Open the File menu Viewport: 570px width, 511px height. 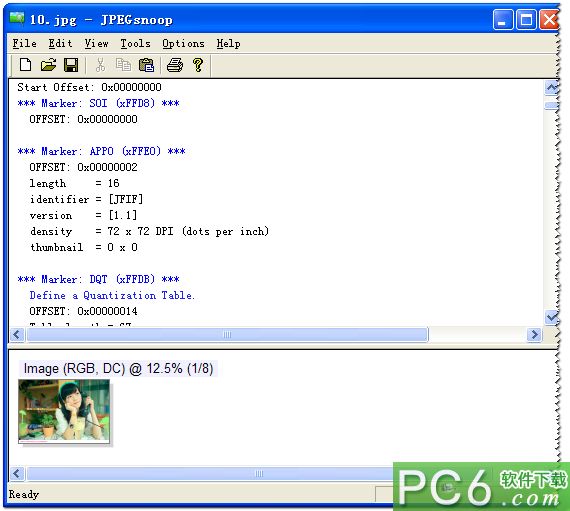click(x=24, y=44)
